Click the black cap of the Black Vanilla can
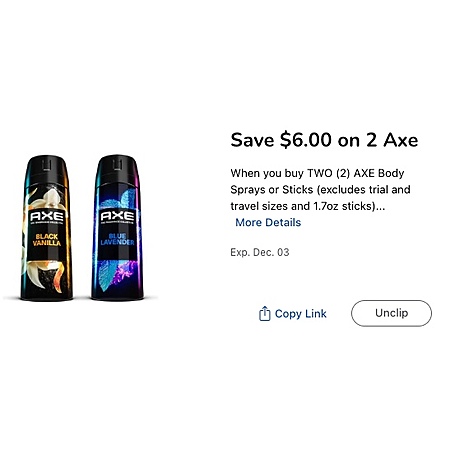This screenshot has width=450, height=450. 47,165
